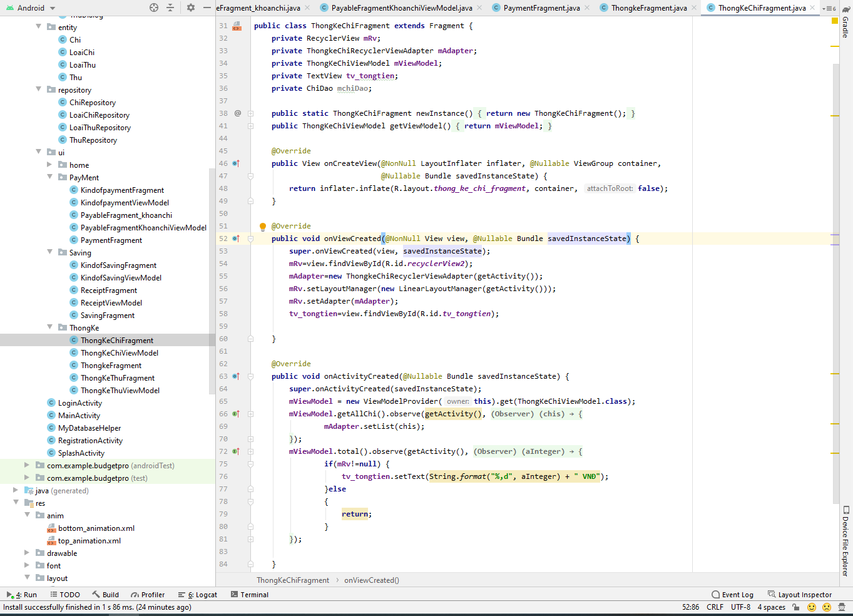Image resolution: width=853 pixels, height=616 pixels.
Task: Expand folded getViewModel method on line 41
Action: (x=250, y=126)
